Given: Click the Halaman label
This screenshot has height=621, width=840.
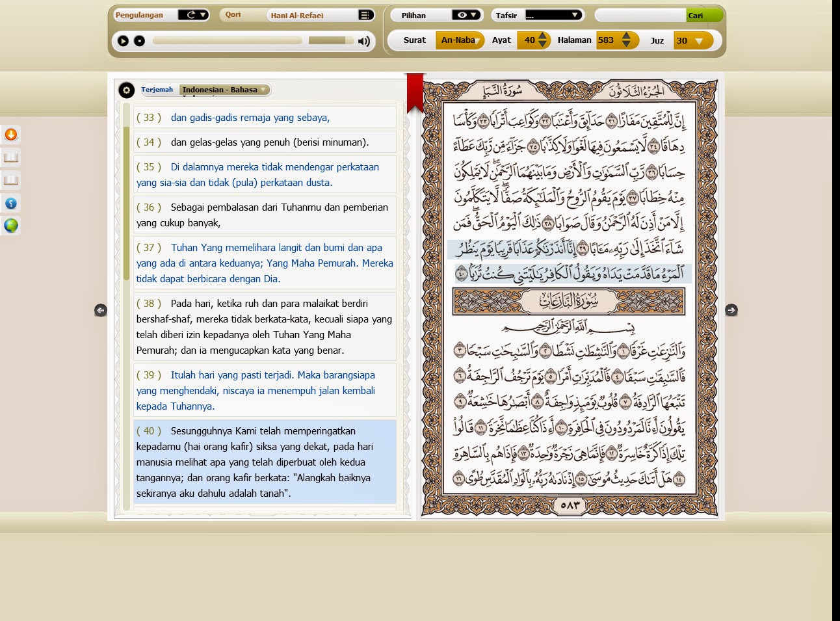Looking at the screenshot, I should click(x=574, y=40).
